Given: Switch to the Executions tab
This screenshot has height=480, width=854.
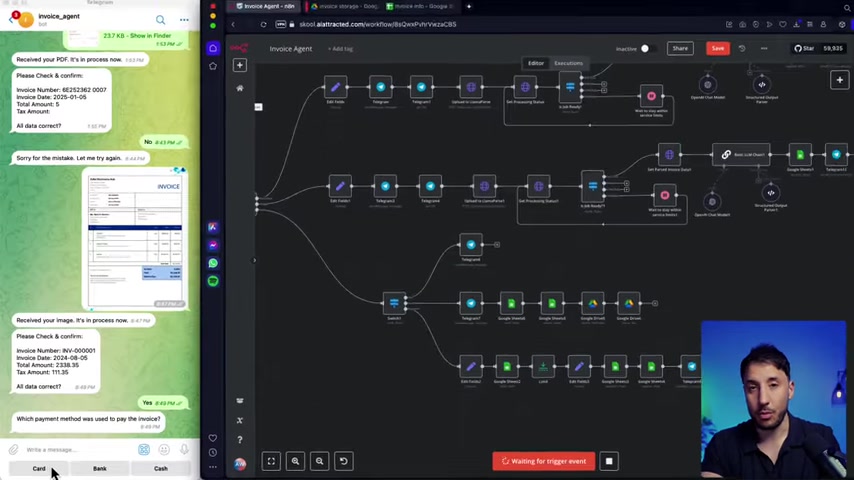Looking at the screenshot, I should click(x=568, y=63).
